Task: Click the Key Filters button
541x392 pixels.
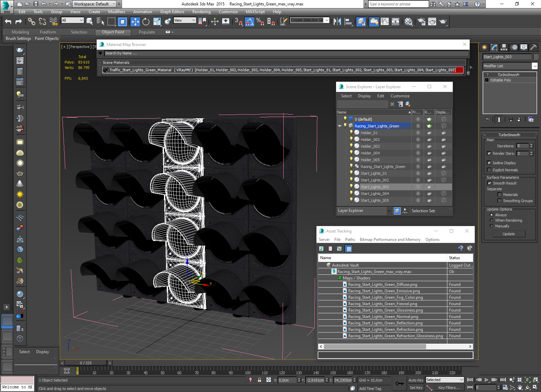Action: click(x=449, y=388)
